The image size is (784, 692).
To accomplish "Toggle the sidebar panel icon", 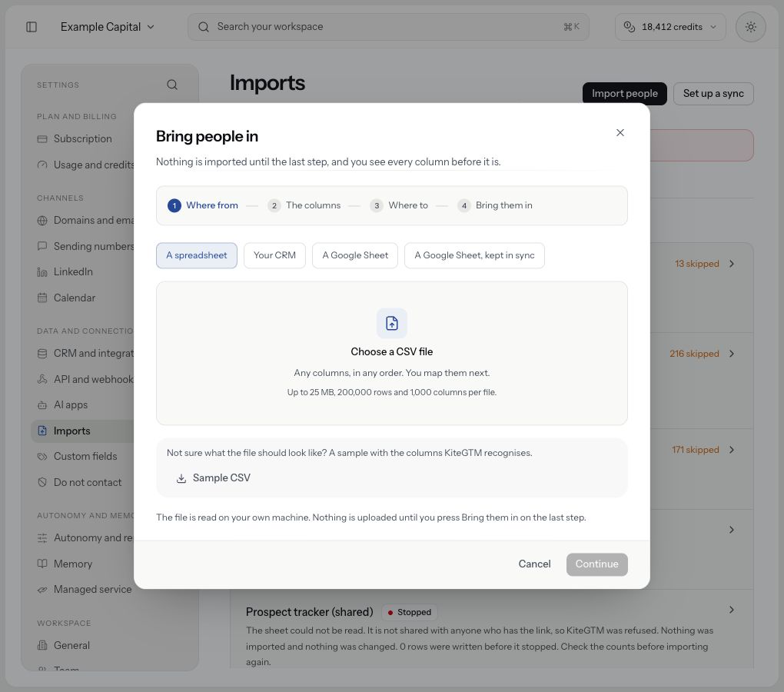I will tap(32, 26).
